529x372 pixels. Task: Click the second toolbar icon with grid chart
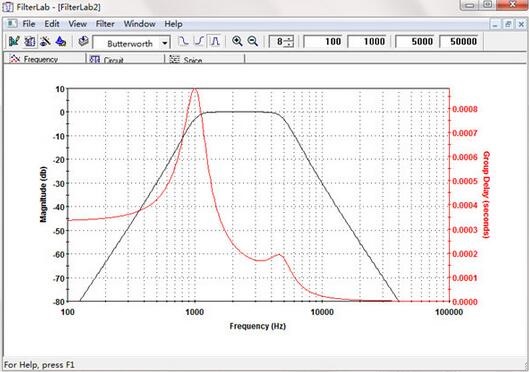click(30, 41)
